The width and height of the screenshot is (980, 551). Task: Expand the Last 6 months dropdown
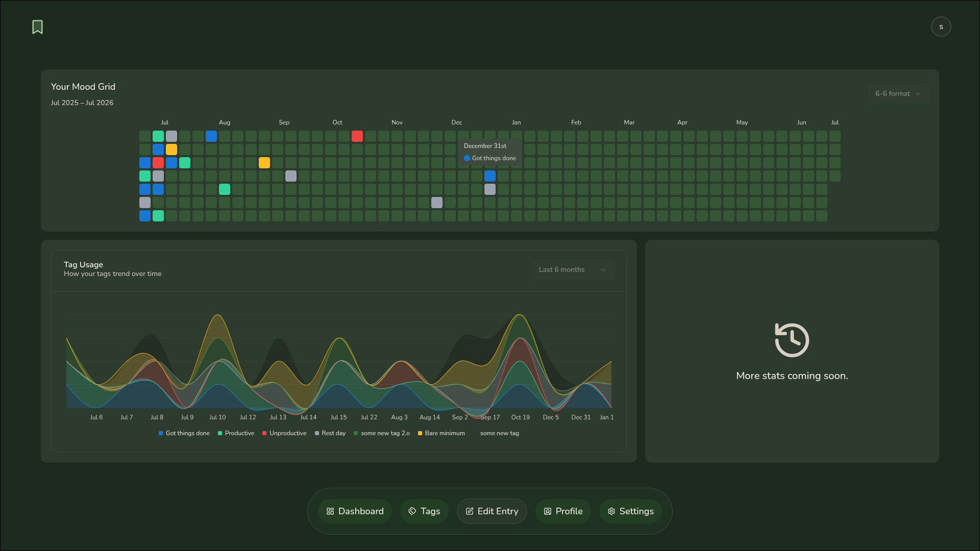click(x=572, y=270)
